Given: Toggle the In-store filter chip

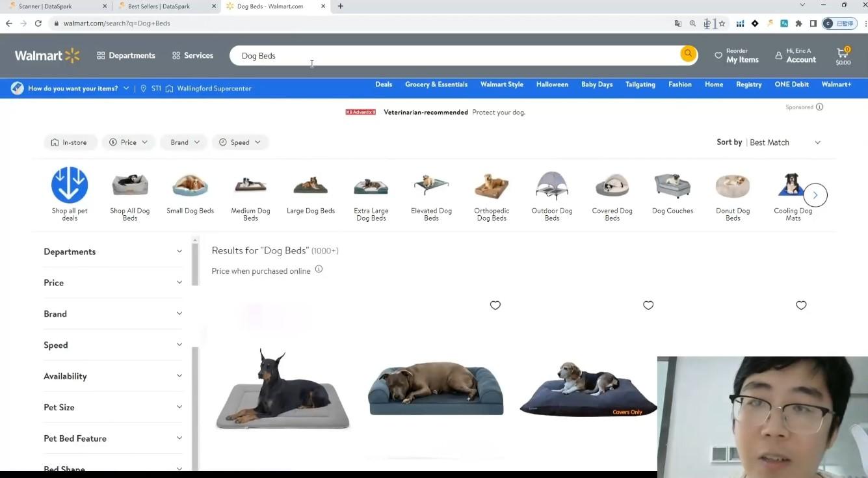Looking at the screenshot, I should coord(69,142).
